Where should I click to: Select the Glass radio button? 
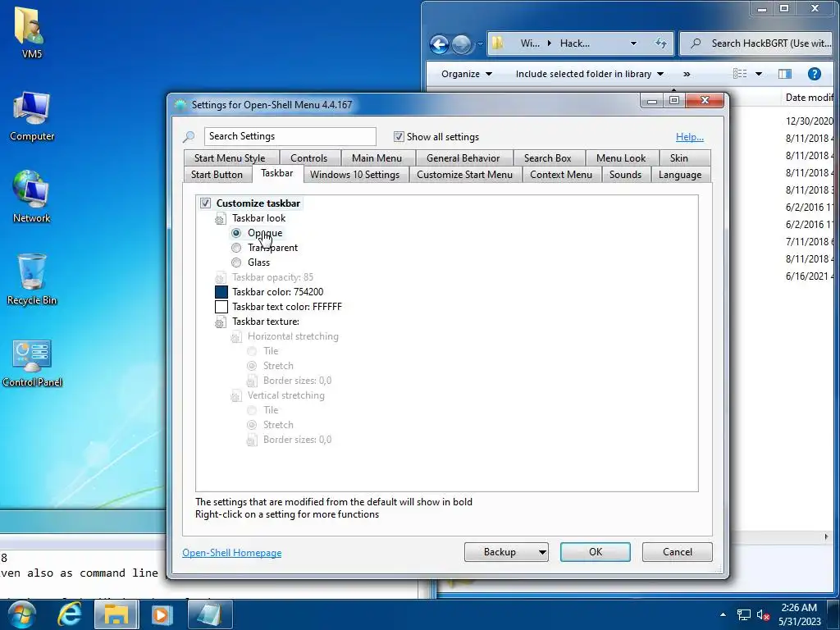[x=236, y=262]
